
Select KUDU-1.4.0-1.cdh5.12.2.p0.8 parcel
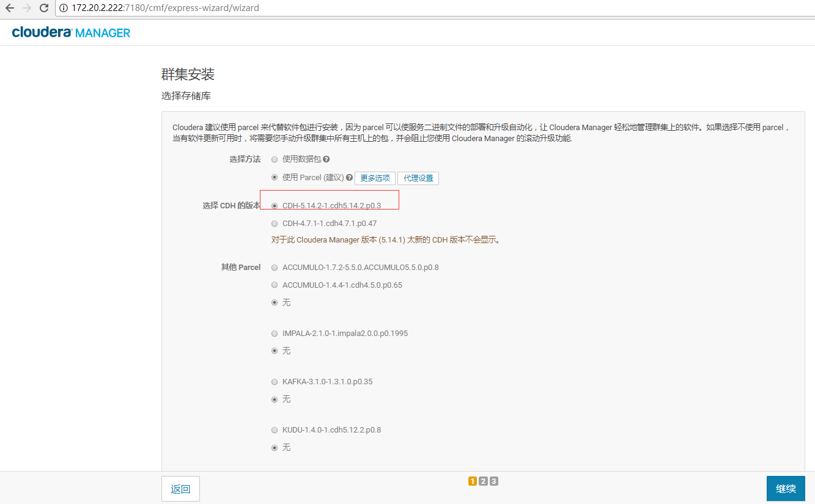[x=275, y=430]
